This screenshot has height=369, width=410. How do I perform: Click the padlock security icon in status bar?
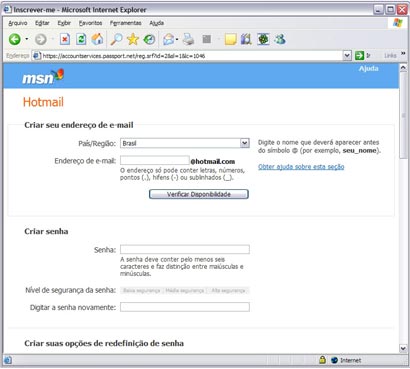tap(322, 360)
